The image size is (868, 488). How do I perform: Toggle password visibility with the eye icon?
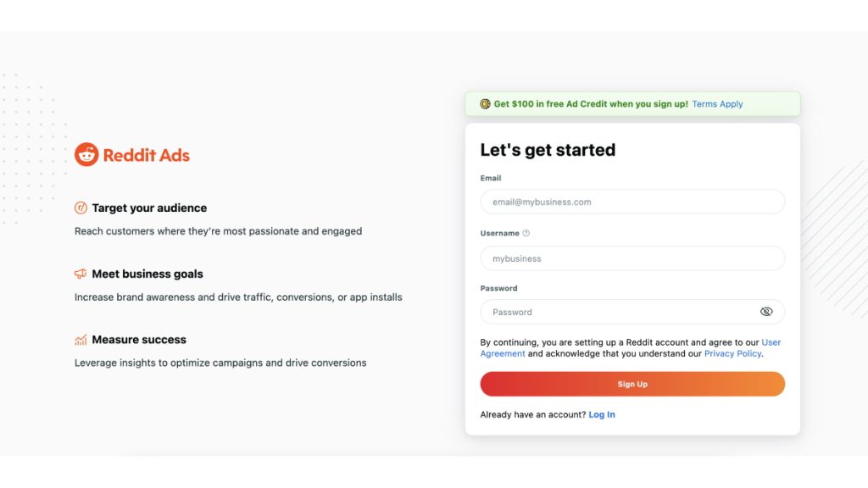(x=766, y=312)
